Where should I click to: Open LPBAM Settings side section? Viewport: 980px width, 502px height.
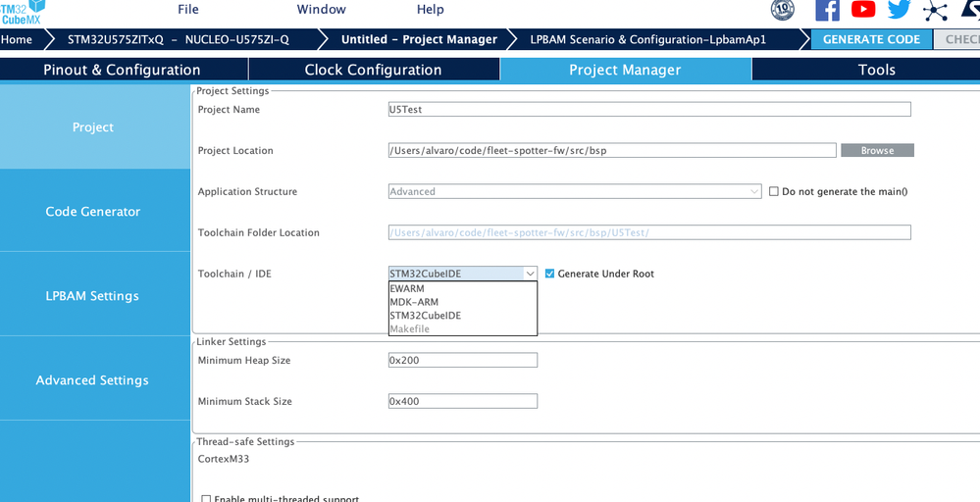(x=93, y=295)
